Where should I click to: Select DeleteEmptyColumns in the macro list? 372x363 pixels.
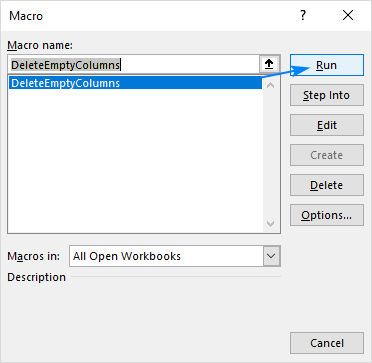[135, 83]
